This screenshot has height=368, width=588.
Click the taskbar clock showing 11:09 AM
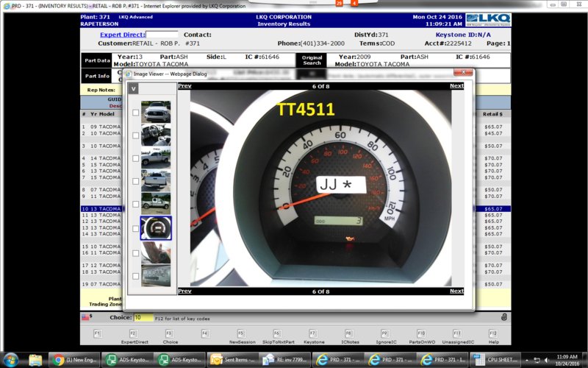[x=567, y=360]
